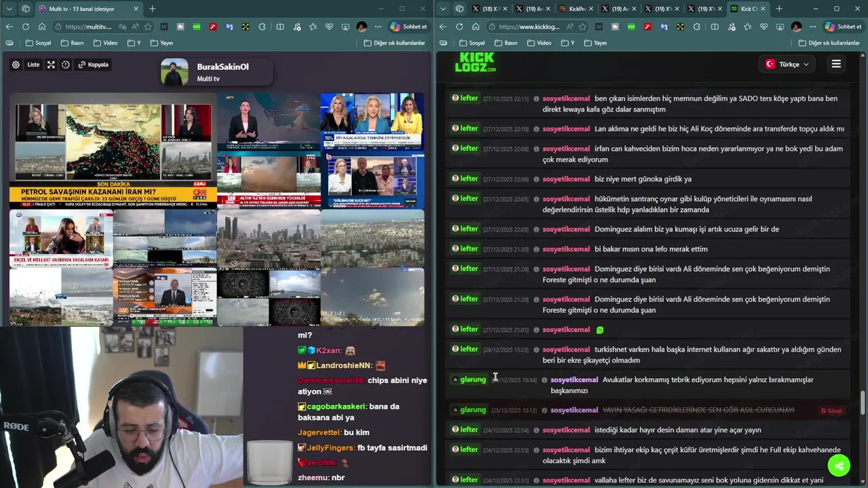Click the Kopyala link button
This screenshot has width=868, height=488.
[93, 64]
